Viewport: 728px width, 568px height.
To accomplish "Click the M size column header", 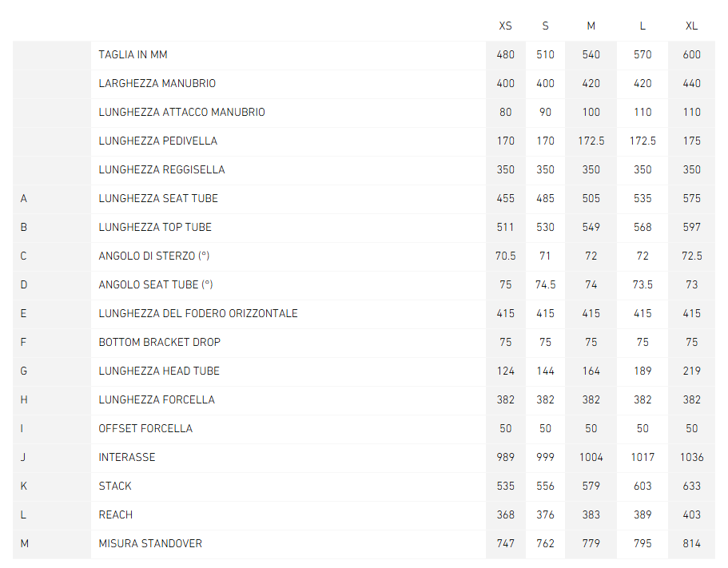I will (591, 26).
